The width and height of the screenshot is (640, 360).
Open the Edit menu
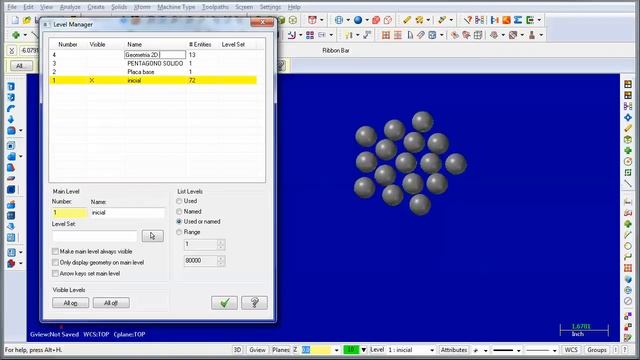coord(29,7)
